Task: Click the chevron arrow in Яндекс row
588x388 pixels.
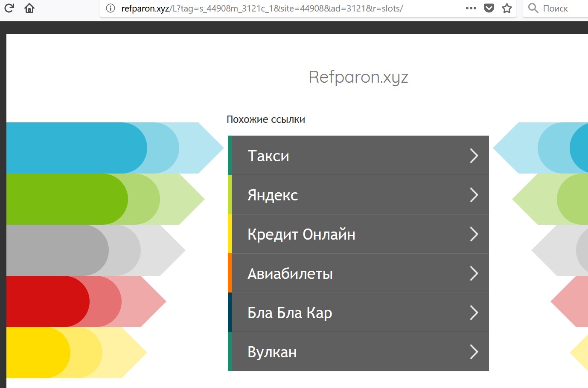Action: (x=474, y=195)
